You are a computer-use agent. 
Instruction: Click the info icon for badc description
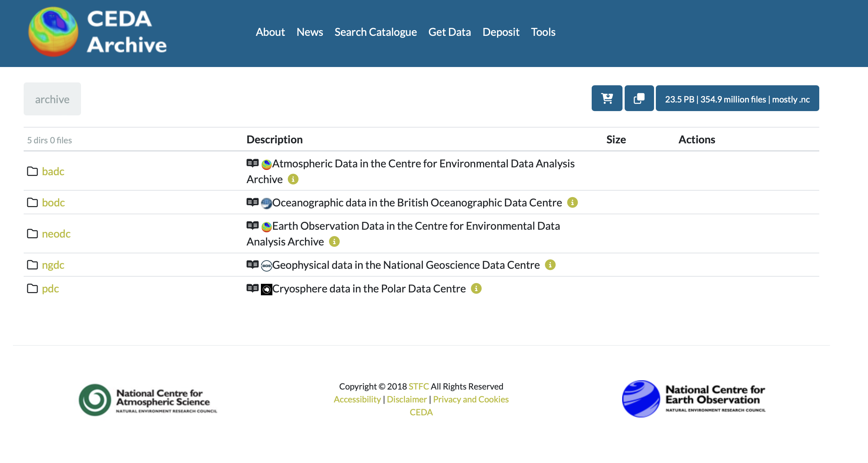293,179
